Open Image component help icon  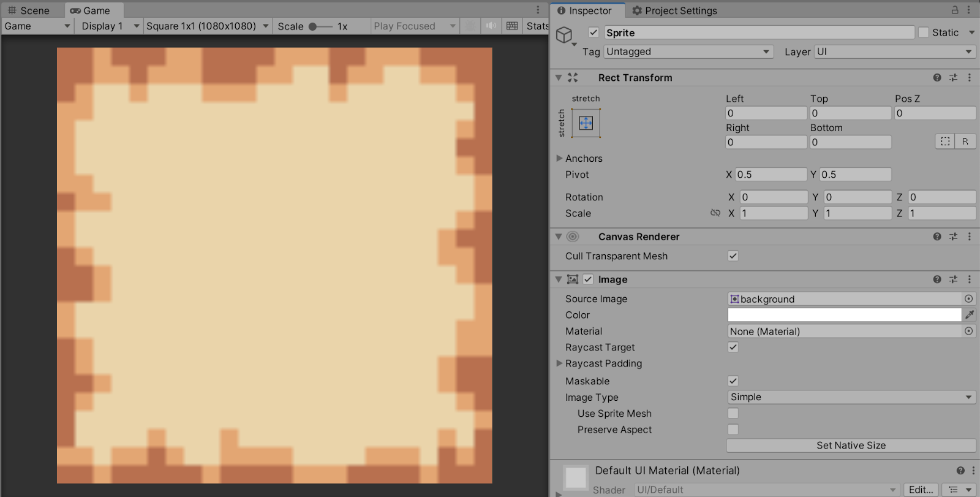[x=937, y=279]
